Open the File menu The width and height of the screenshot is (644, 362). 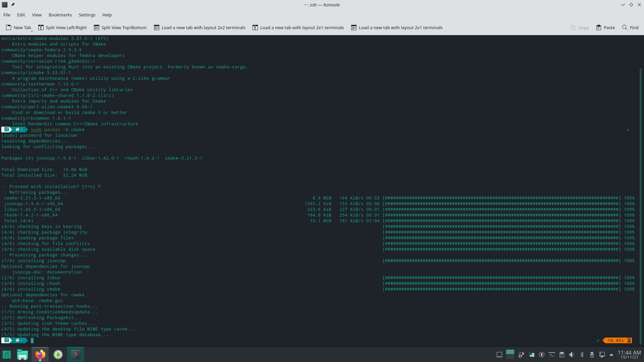(x=7, y=15)
